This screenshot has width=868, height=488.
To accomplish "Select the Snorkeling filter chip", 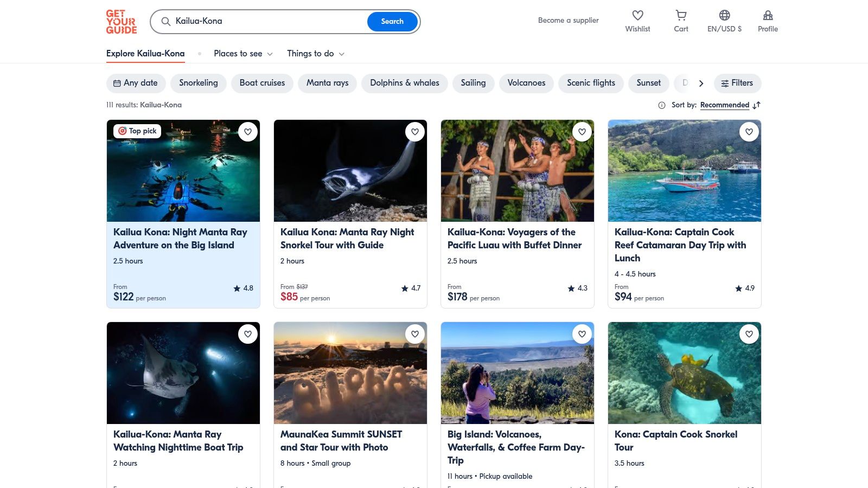I will click(199, 83).
